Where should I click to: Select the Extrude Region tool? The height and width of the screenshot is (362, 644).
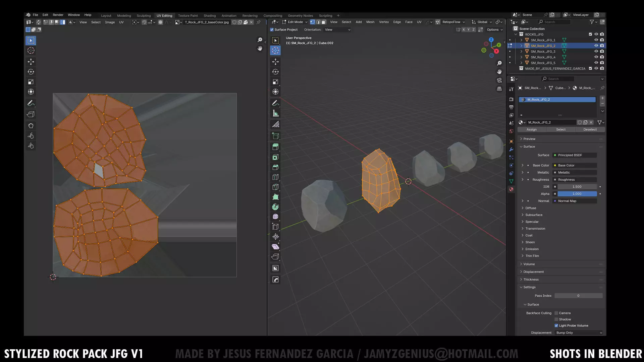[275, 147]
